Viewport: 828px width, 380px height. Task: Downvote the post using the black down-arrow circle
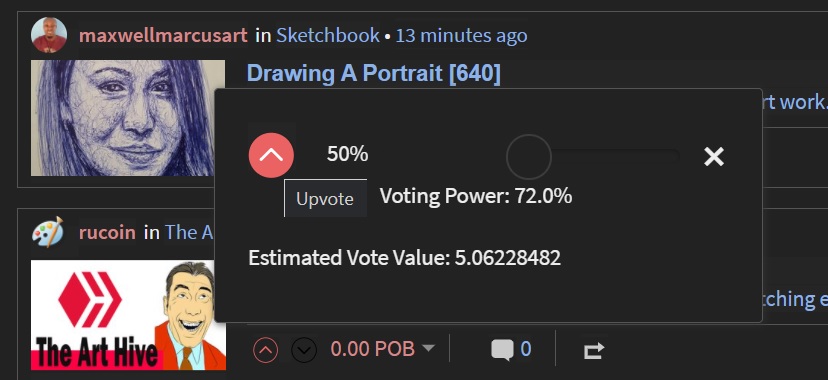(x=304, y=349)
